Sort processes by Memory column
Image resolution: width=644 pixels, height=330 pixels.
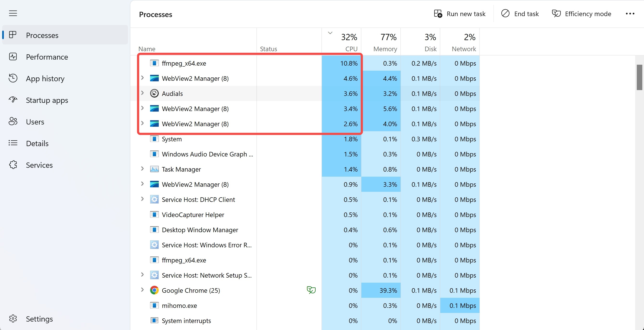click(381, 42)
